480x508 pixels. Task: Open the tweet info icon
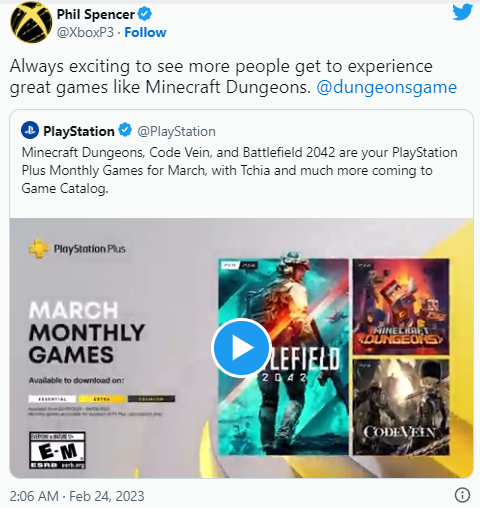click(x=462, y=495)
